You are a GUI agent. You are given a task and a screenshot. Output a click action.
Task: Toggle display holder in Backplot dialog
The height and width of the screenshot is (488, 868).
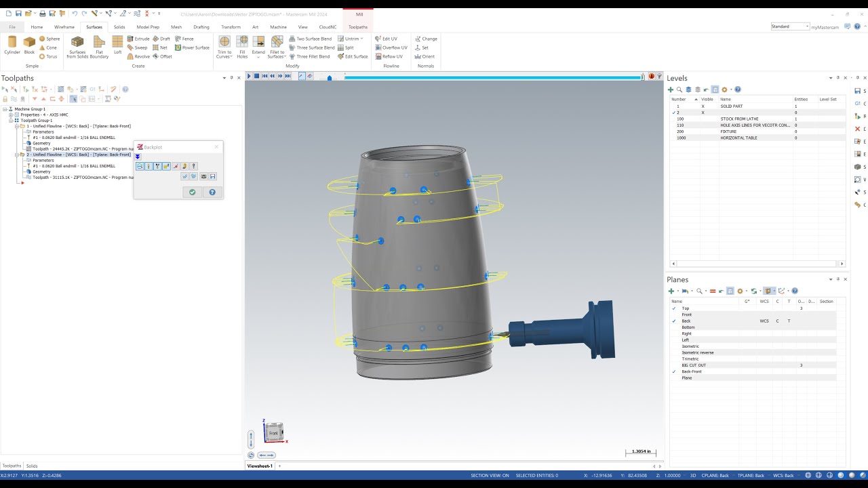157,166
